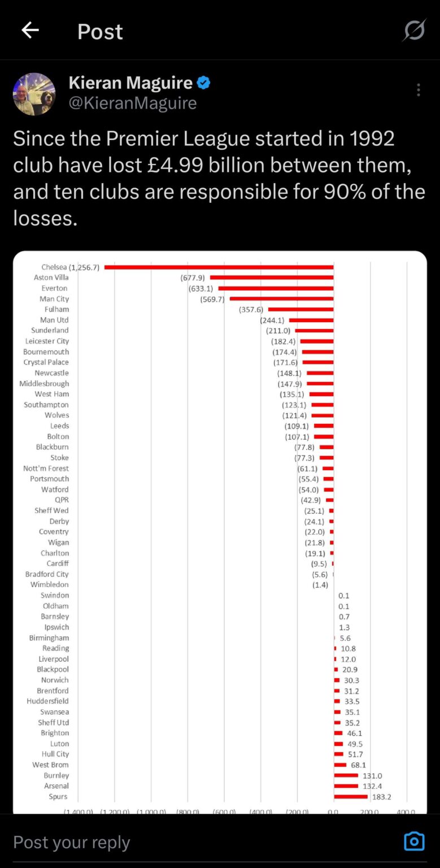Select the Post header title
Viewport: 440px width, 868px height.
pos(100,31)
